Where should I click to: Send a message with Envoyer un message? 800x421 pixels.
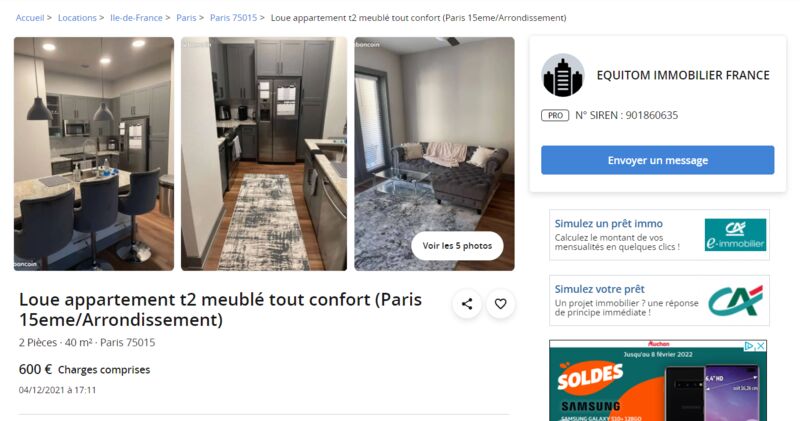pyautogui.click(x=658, y=160)
